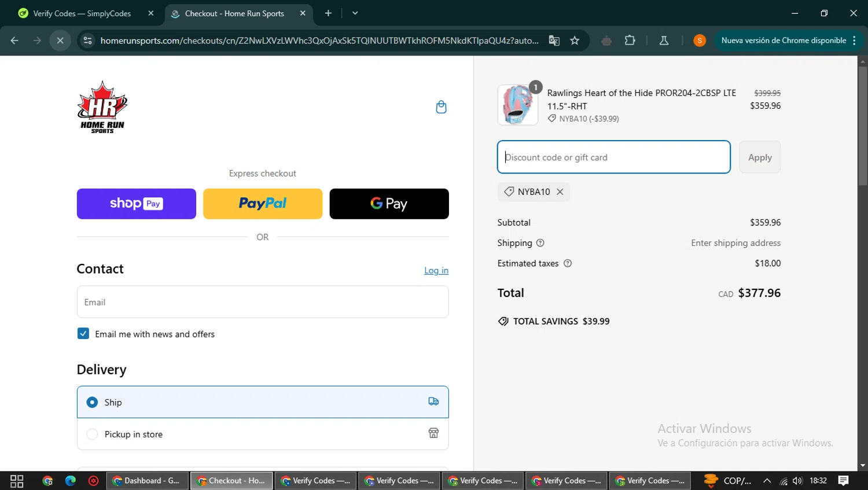Pay using Google Pay button
Viewport: 868px width, 490px height.
tap(389, 204)
